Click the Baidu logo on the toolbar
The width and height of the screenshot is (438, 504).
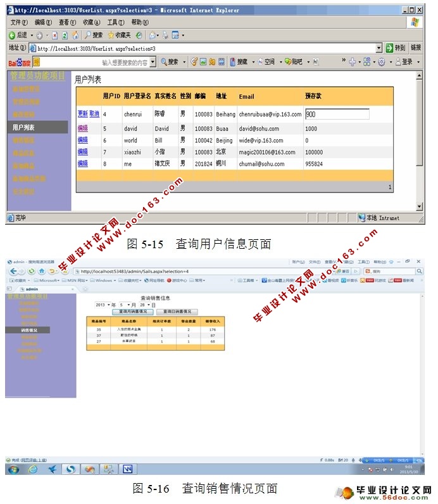(x=19, y=62)
